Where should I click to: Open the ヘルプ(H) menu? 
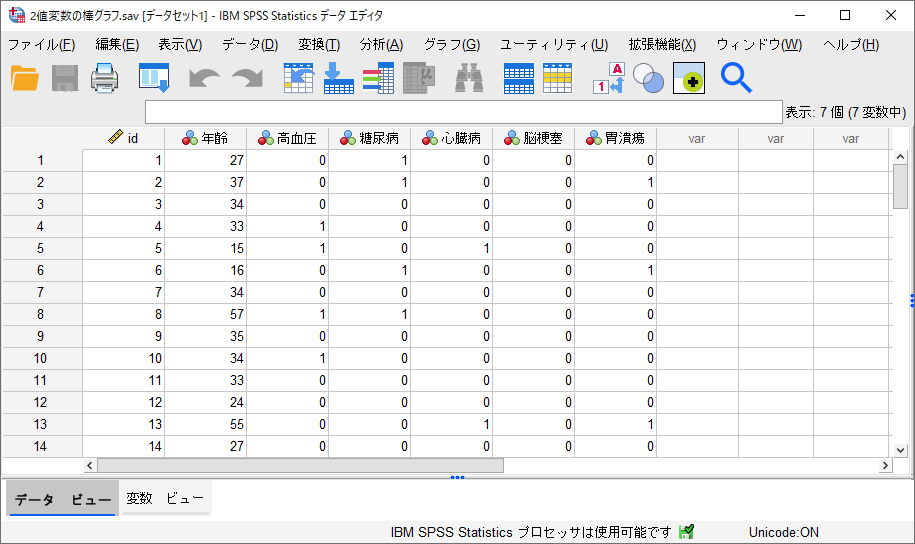[x=851, y=45]
